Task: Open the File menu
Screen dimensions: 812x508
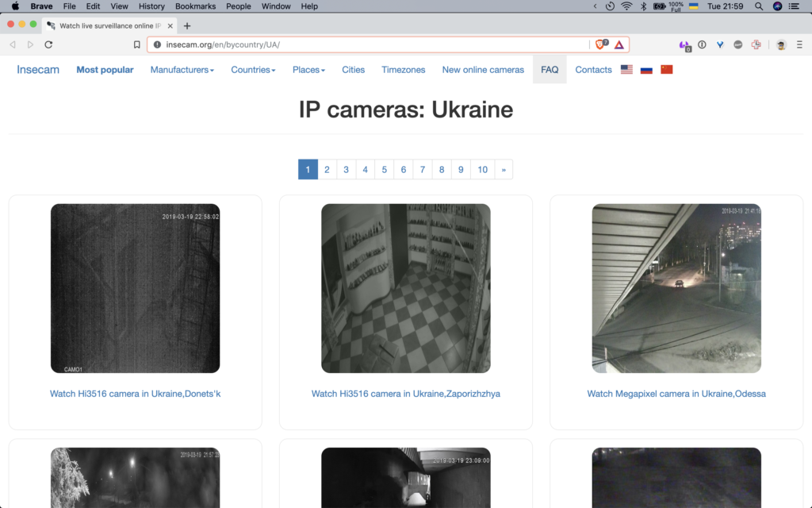Action: tap(70, 6)
